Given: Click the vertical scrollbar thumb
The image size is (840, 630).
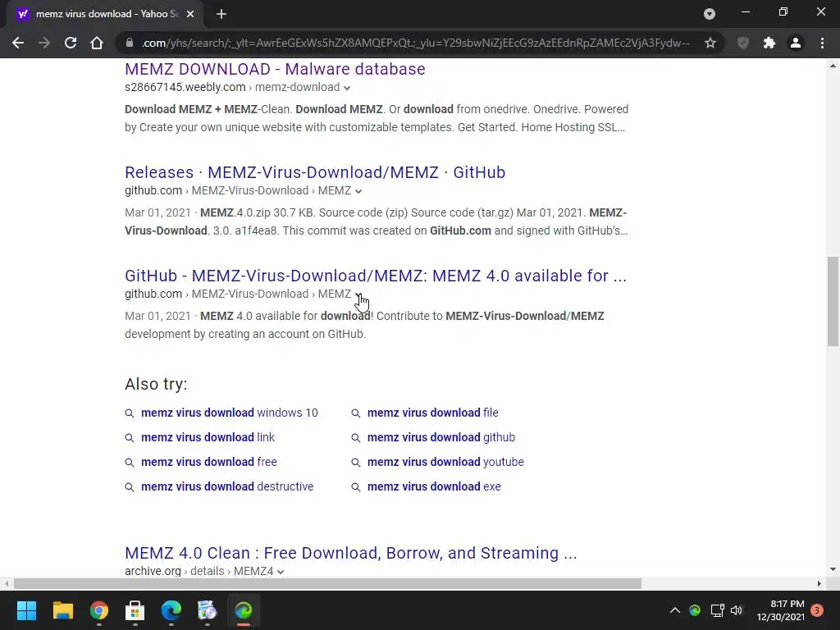Looking at the screenshot, I should (x=833, y=301).
